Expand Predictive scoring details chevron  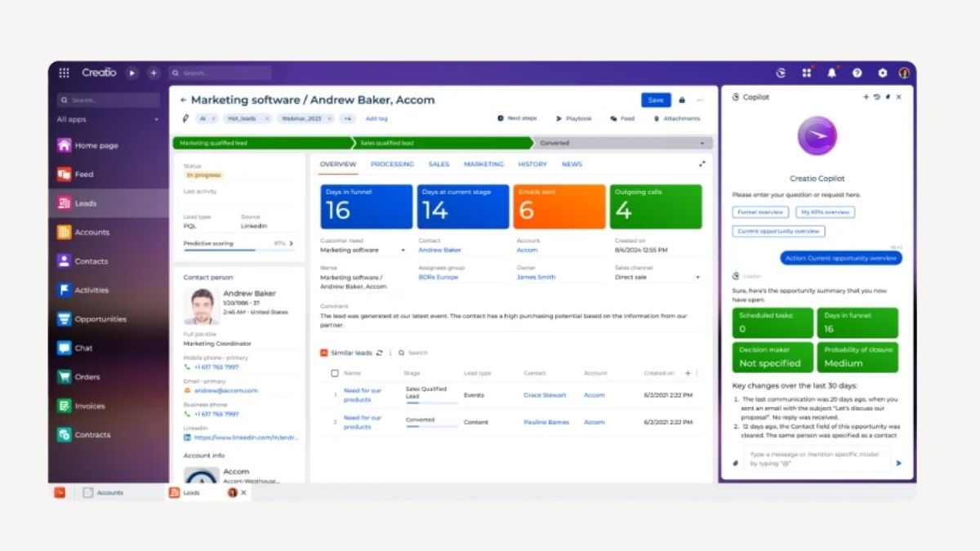[292, 243]
